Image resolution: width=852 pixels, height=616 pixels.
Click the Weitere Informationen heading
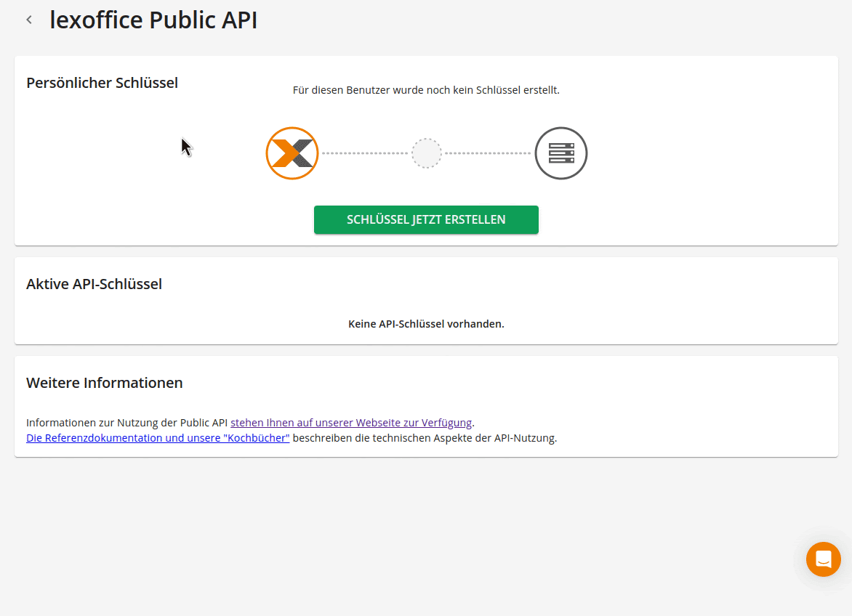105,383
